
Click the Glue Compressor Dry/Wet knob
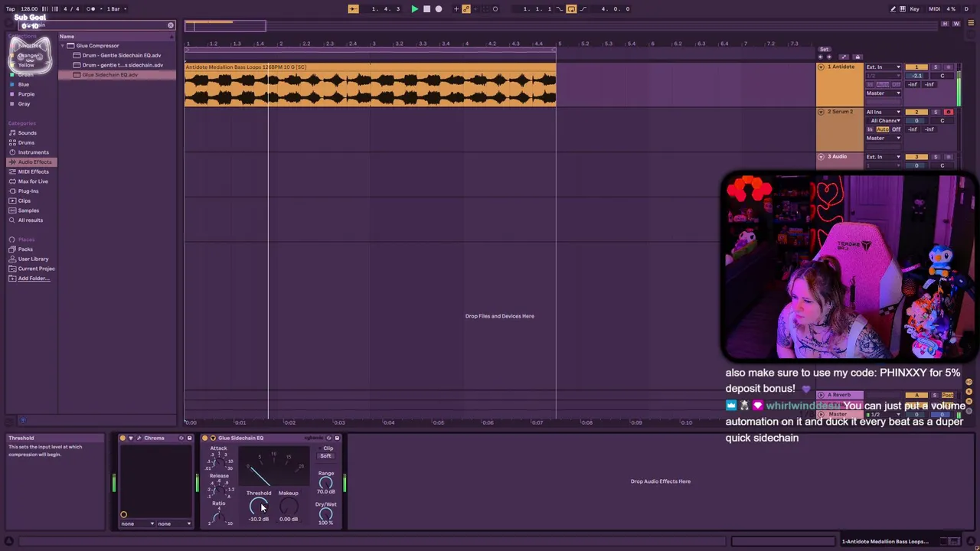click(325, 514)
